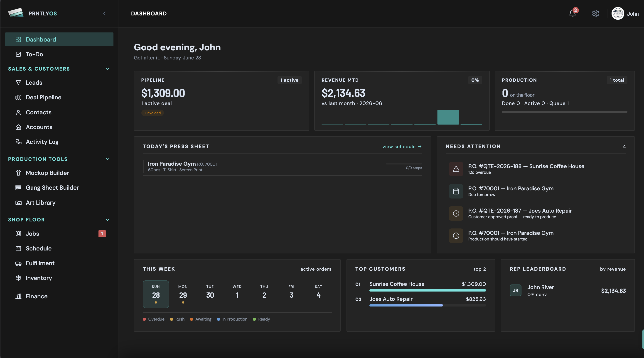Click the 0% revenue change badge
Image resolution: width=644 pixels, height=358 pixels.
(x=475, y=80)
